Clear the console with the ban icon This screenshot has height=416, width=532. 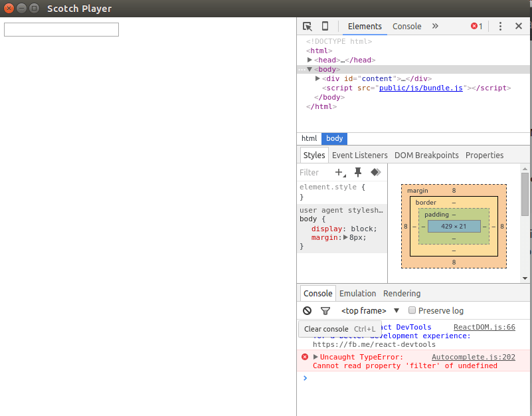point(307,311)
